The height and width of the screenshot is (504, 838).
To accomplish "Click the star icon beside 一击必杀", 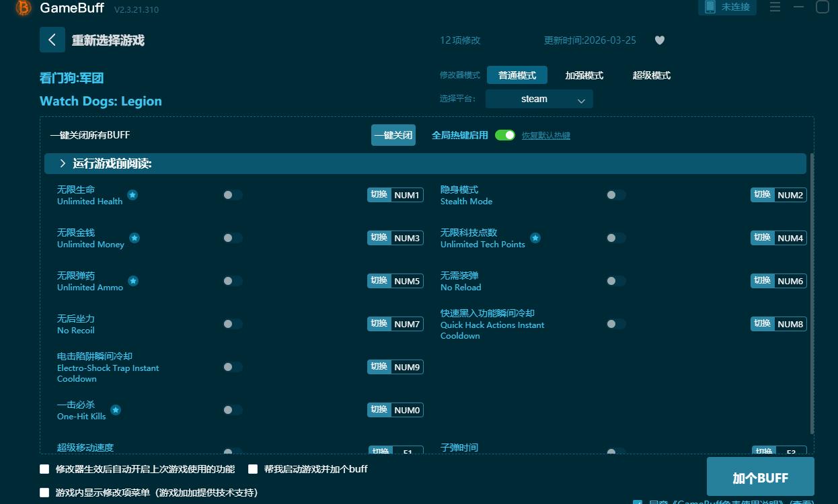I will tap(116, 410).
